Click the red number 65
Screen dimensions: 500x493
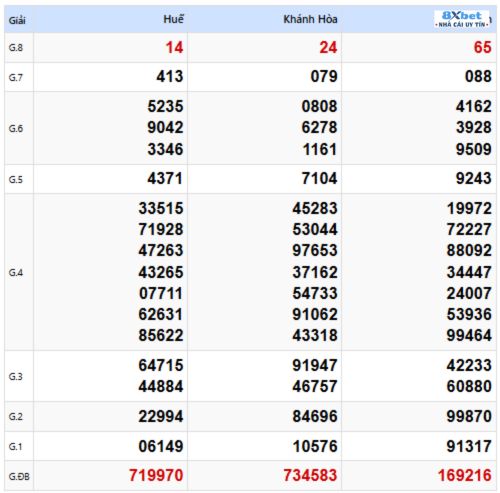pos(483,47)
